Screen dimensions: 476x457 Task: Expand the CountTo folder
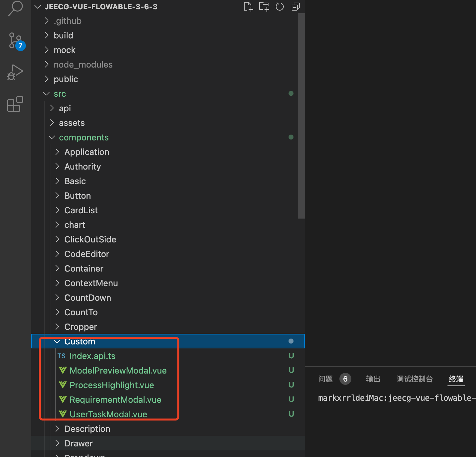(x=57, y=312)
